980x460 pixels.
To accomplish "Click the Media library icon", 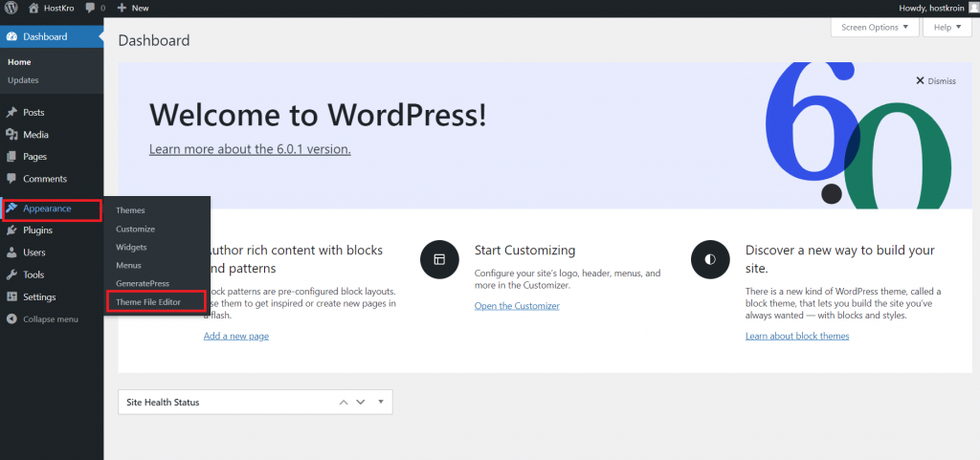I will (11, 135).
